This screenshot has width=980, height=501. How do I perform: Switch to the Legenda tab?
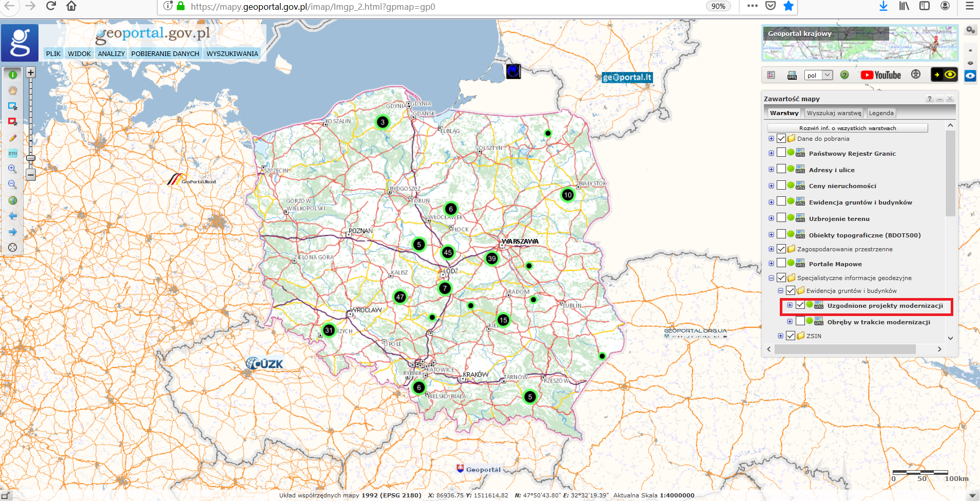(881, 113)
